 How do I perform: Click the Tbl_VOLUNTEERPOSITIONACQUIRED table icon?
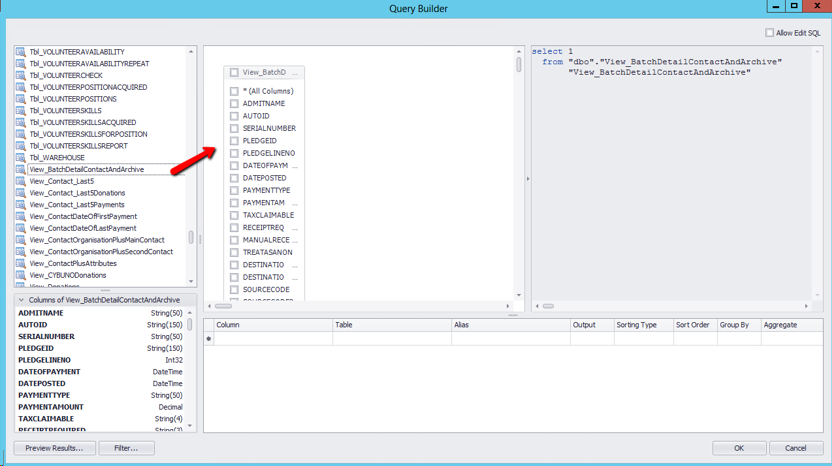(21, 87)
